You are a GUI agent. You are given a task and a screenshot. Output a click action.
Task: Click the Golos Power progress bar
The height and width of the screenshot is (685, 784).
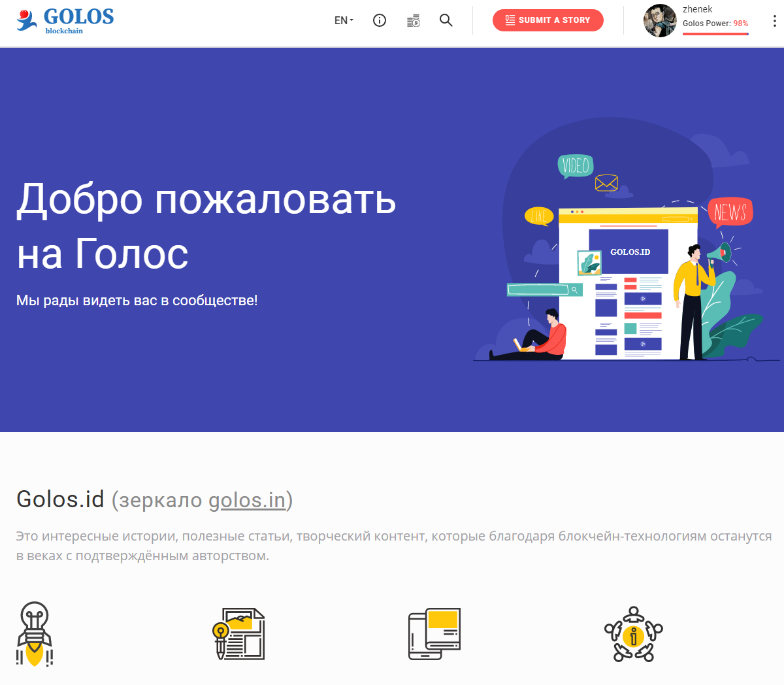[x=715, y=33]
